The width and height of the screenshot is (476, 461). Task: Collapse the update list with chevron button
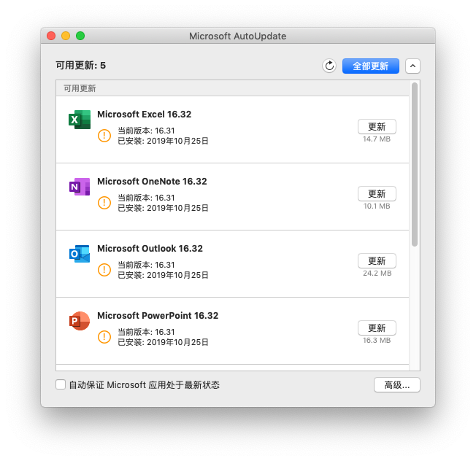pos(412,66)
